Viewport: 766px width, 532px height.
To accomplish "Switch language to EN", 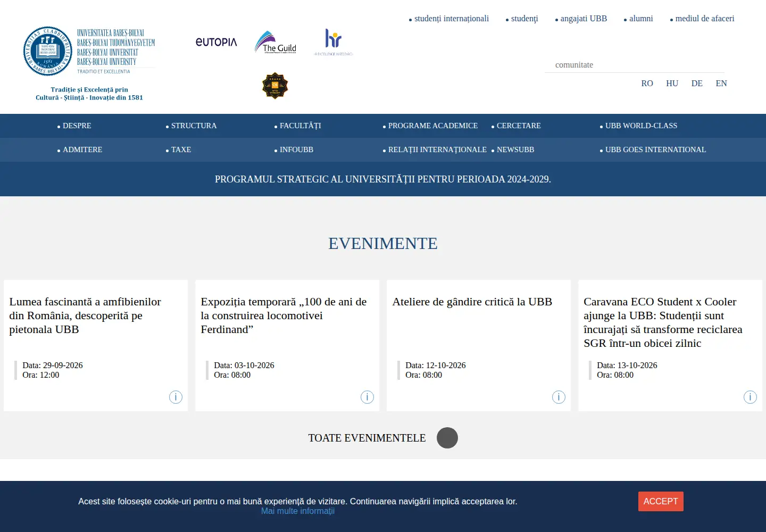I will point(721,84).
